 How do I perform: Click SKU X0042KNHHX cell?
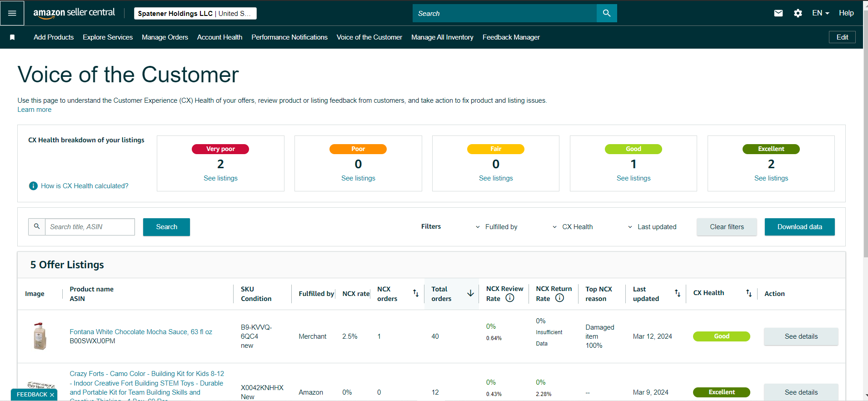pos(262,388)
